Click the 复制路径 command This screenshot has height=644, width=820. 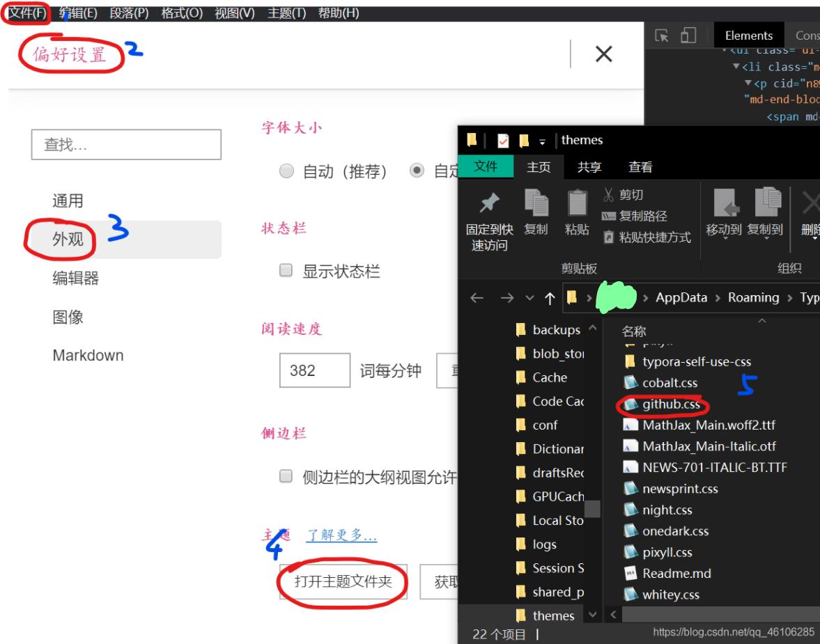[635, 216]
